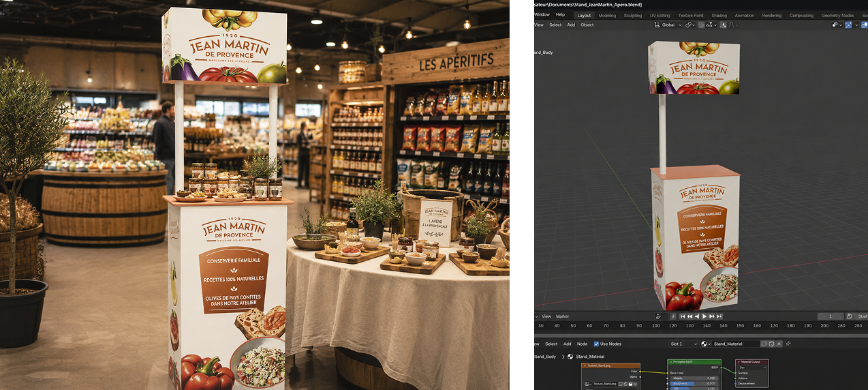This screenshot has height=390, width=868.
Task: Adjust the Roughness slider on Principled BSDF
Action: 694,383
